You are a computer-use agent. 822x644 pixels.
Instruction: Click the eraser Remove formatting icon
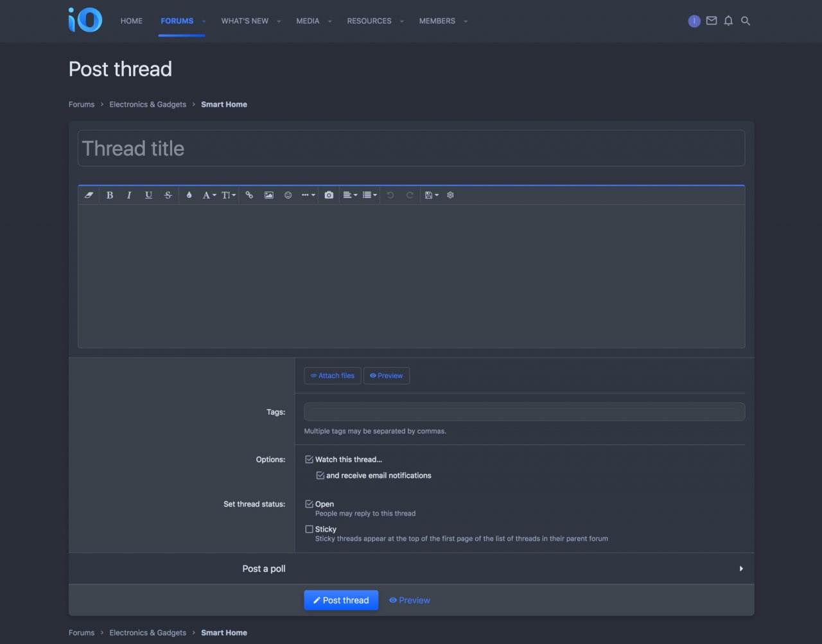tap(89, 195)
